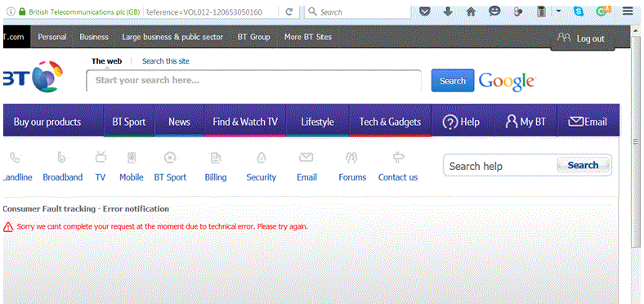This screenshot has height=304, width=644.
Task: Go to browser Home icon
Action: (471, 11)
